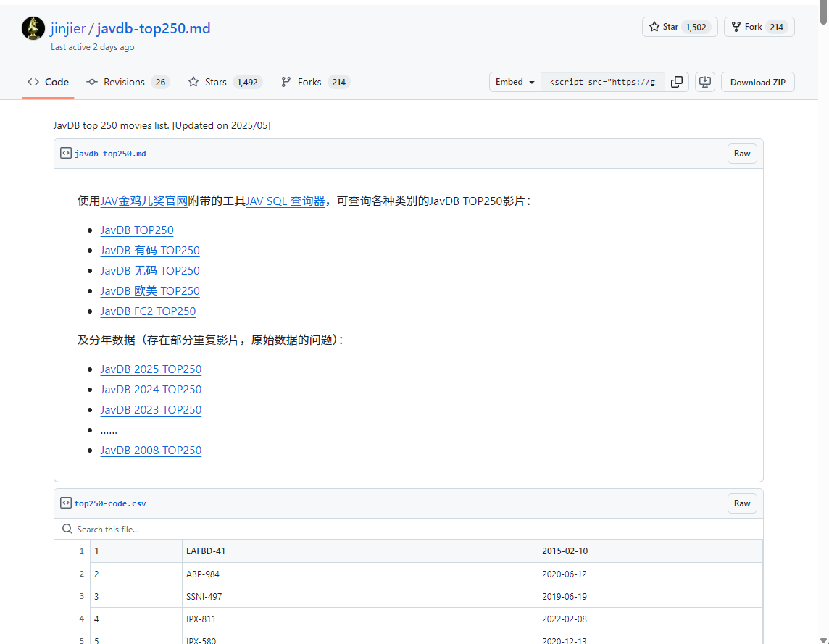View raw javdb-top250.md file
829x644 pixels.
(x=742, y=154)
